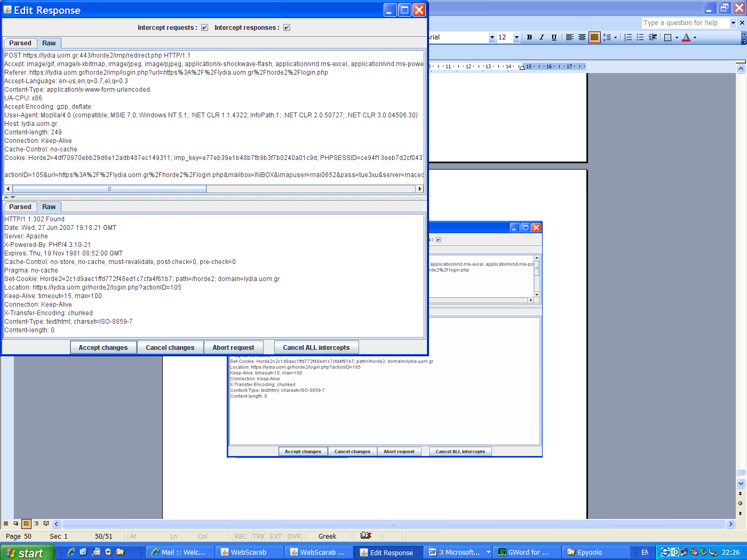747x560 pixels.
Task: Switch to GWord taskbar window
Action: pyautogui.click(x=528, y=552)
